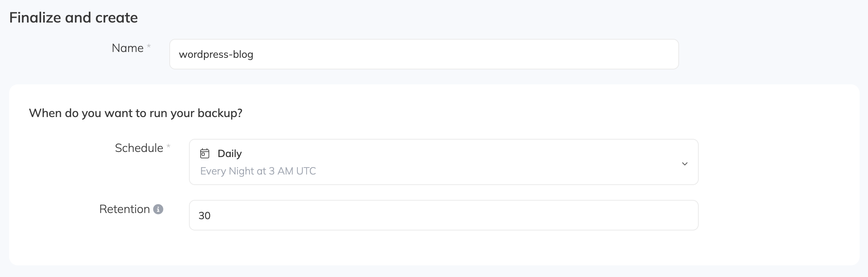
Task: Select the 'Every Night at 3 AM UTC' text
Action: tap(258, 171)
